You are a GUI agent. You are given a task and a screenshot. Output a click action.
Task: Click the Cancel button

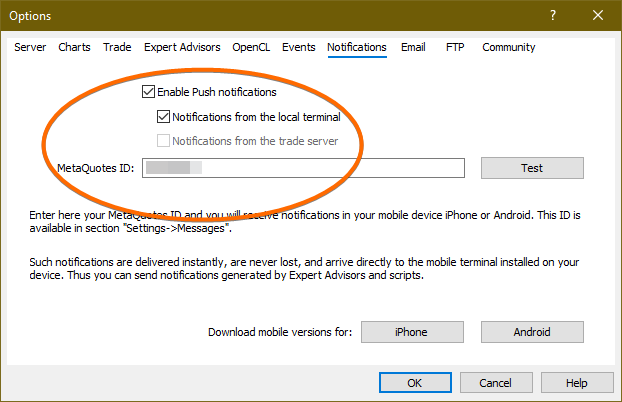[495, 382]
